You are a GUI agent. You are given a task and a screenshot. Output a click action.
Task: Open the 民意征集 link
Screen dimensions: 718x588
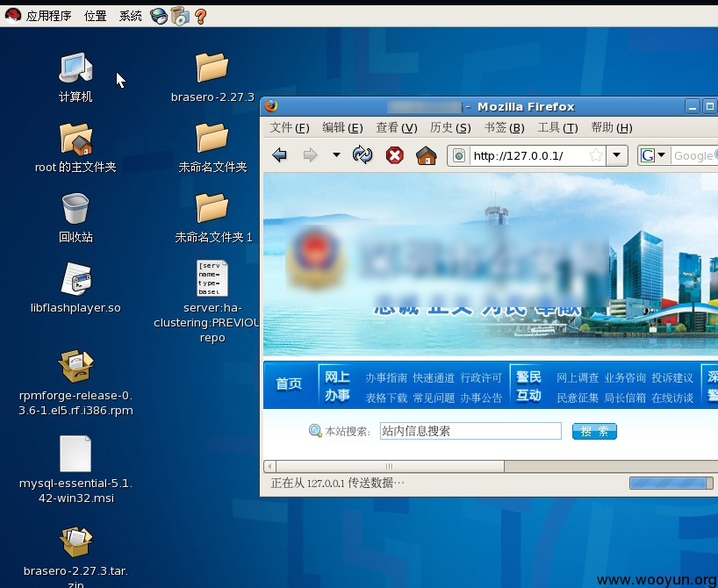click(578, 398)
